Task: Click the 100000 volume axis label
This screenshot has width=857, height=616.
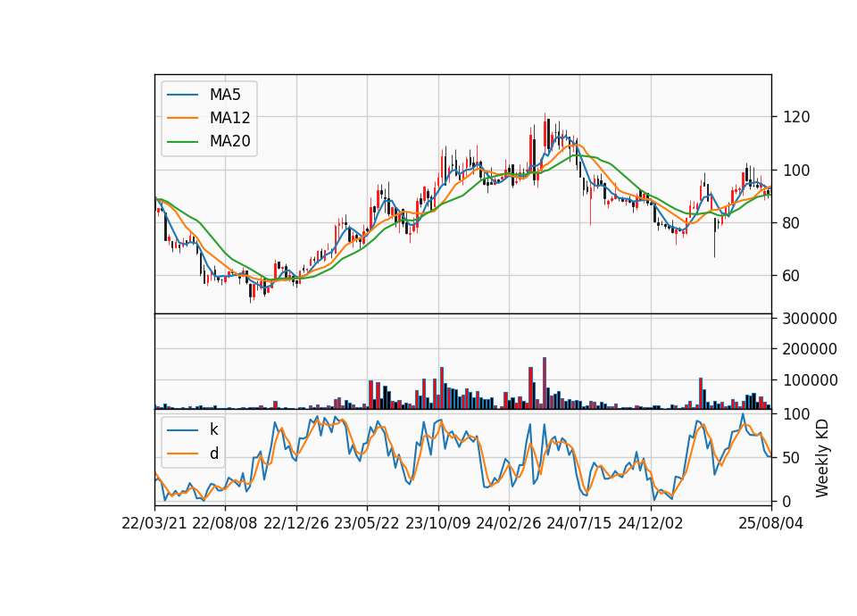Action: pyautogui.click(x=810, y=380)
